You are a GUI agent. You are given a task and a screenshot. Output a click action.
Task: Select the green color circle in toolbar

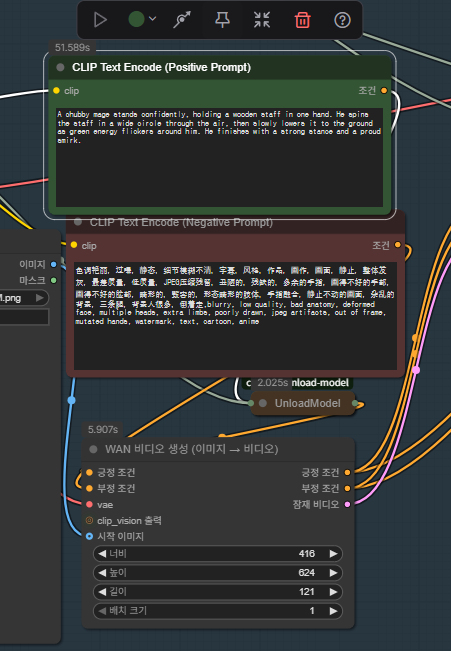(x=136, y=19)
